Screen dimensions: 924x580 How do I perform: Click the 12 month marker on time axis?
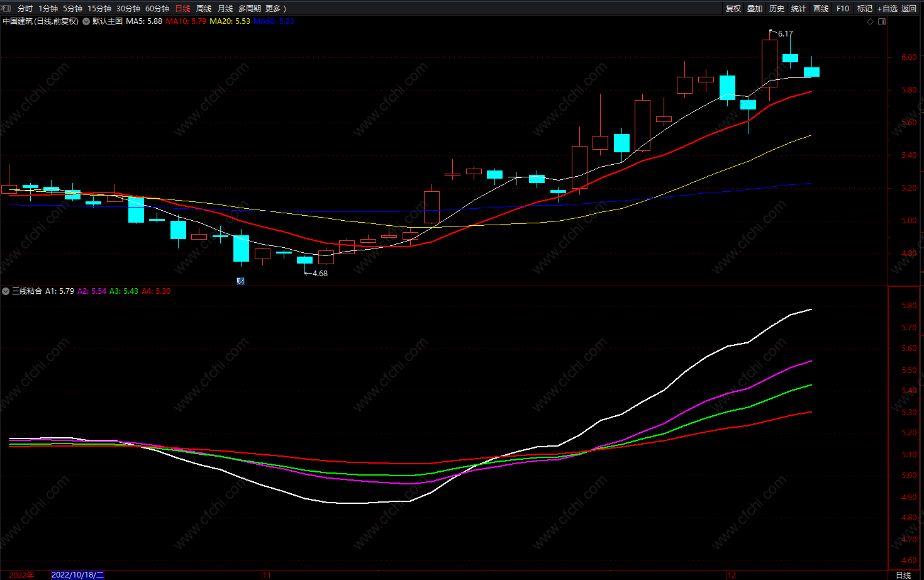click(x=732, y=575)
